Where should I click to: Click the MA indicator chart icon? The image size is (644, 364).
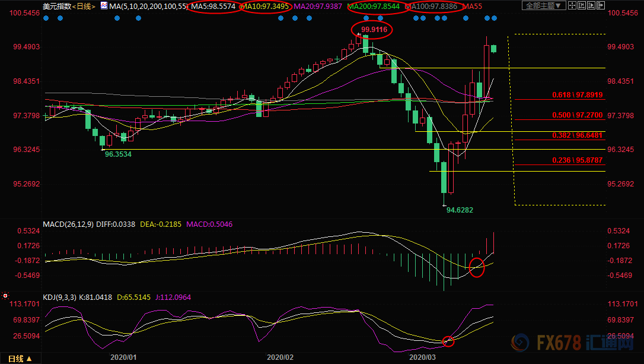click(104, 6)
